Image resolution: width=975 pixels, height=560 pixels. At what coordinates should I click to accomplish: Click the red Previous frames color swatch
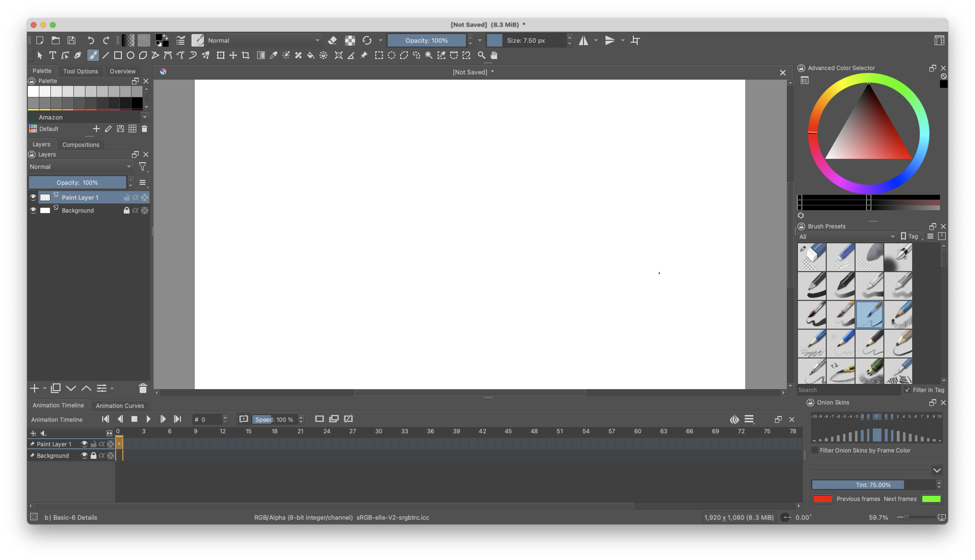(x=822, y=499)
